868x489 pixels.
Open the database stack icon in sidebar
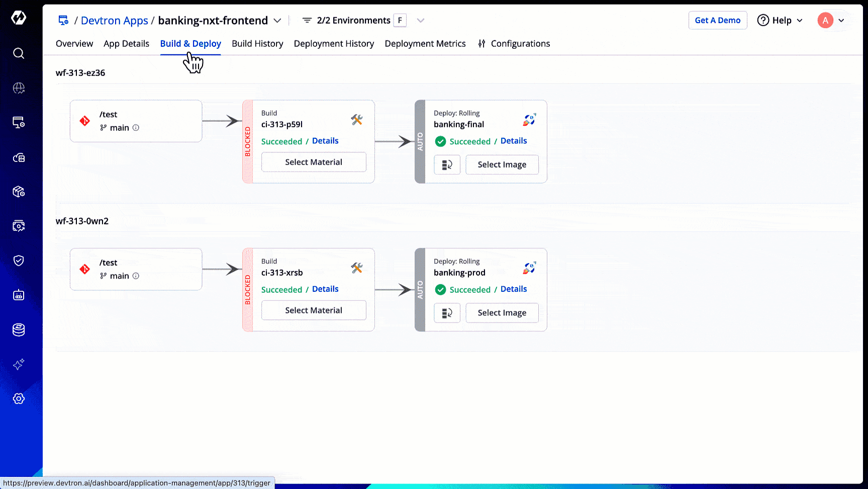tap(19, 330)
